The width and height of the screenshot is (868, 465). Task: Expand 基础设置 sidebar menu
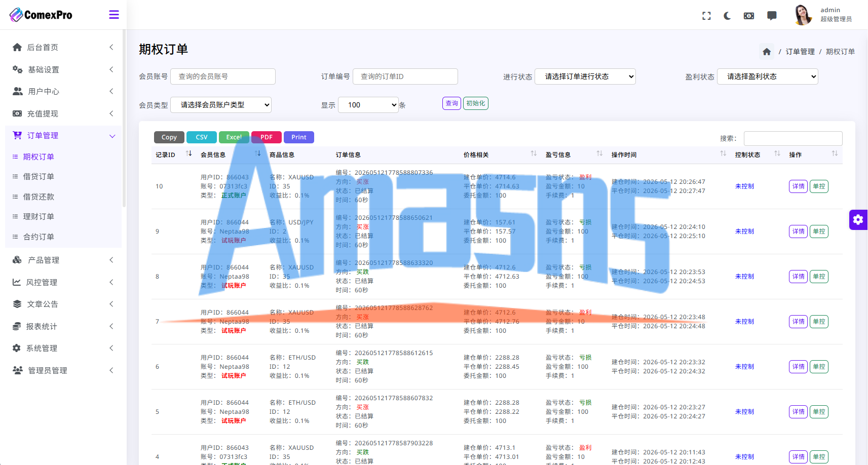pyautogui.click(x=63, y=69)
